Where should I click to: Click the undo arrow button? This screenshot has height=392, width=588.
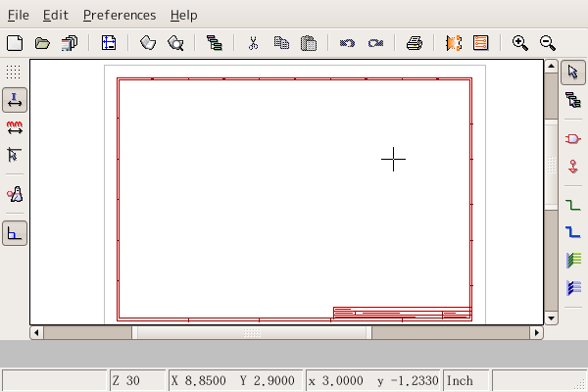click(x=347, y=43)
